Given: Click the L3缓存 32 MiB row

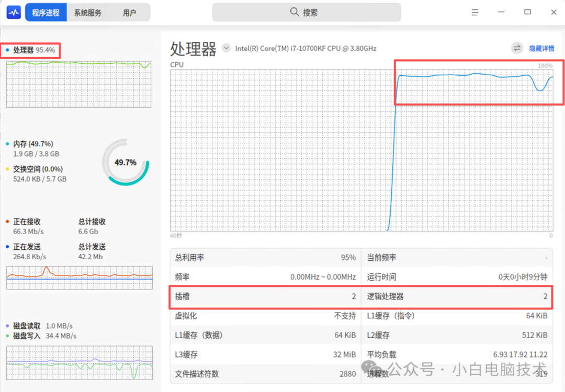Looking at the screenshot, I should pos(266,354).
